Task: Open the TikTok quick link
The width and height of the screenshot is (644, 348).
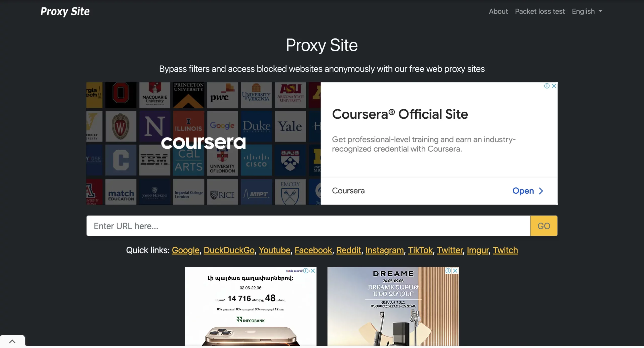Action: (x=420, y=250)
